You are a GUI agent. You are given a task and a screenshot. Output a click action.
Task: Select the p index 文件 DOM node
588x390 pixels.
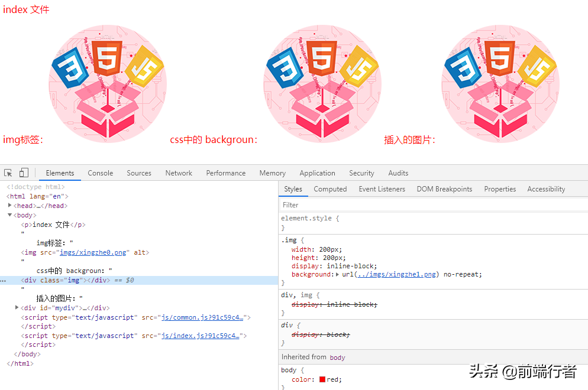tap(53, 225)
